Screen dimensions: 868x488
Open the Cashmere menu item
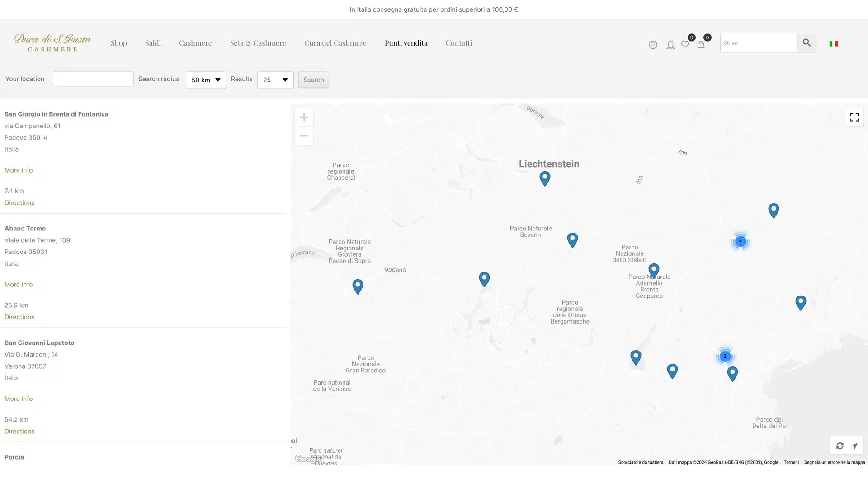click(195, 43)
